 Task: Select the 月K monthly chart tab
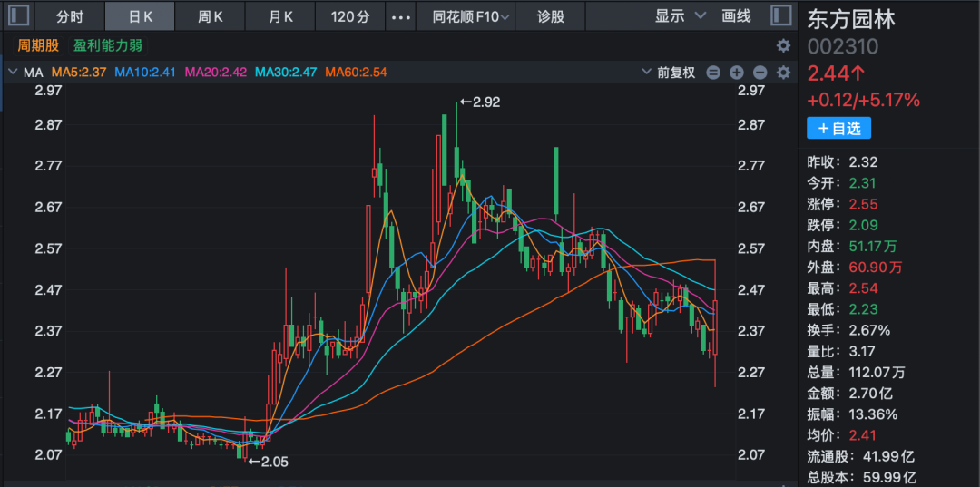tap(281, 16)
